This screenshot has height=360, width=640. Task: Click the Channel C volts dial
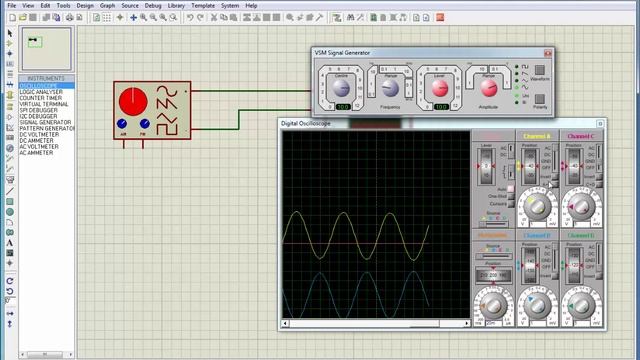pyautogui.click(x=581, y=207)
